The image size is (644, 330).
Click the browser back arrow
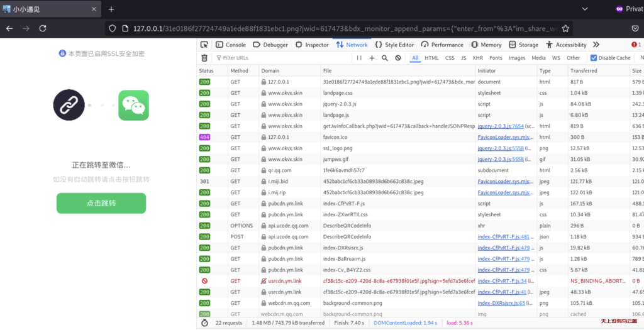click(x=9, y=28)
